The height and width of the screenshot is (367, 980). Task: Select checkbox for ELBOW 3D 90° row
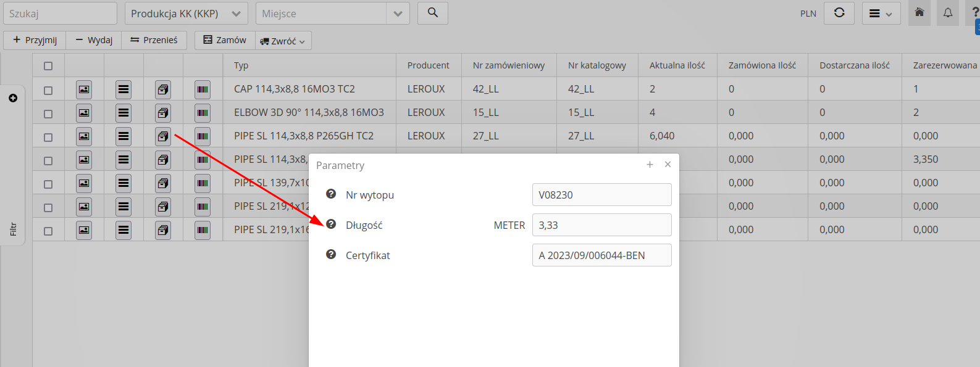point(48,113)
